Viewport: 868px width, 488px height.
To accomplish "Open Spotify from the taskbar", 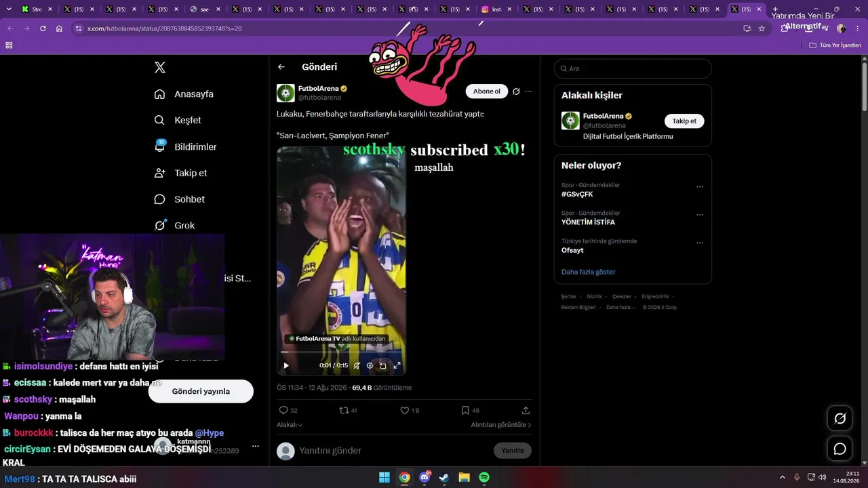I will click(x=484, y=477).
